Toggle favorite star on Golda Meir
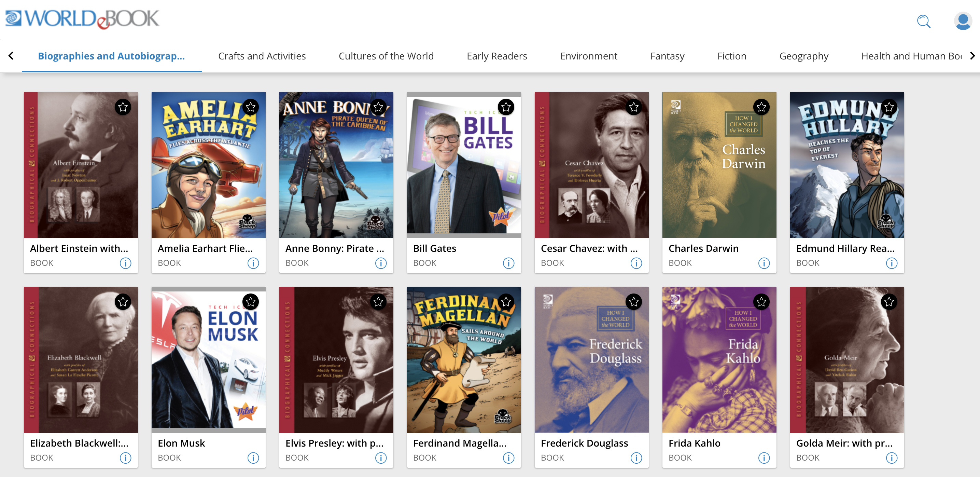The height and width of the screenshot is (477, 980). point(889,302)
